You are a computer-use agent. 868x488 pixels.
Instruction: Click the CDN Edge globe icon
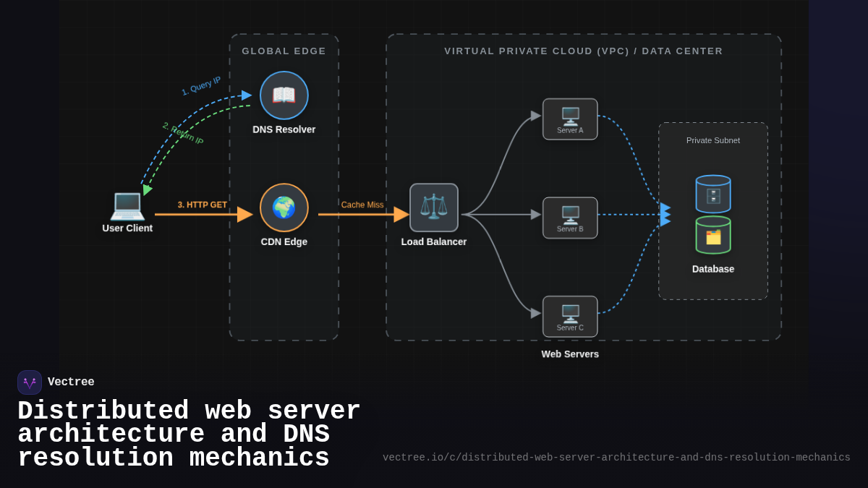284,207
